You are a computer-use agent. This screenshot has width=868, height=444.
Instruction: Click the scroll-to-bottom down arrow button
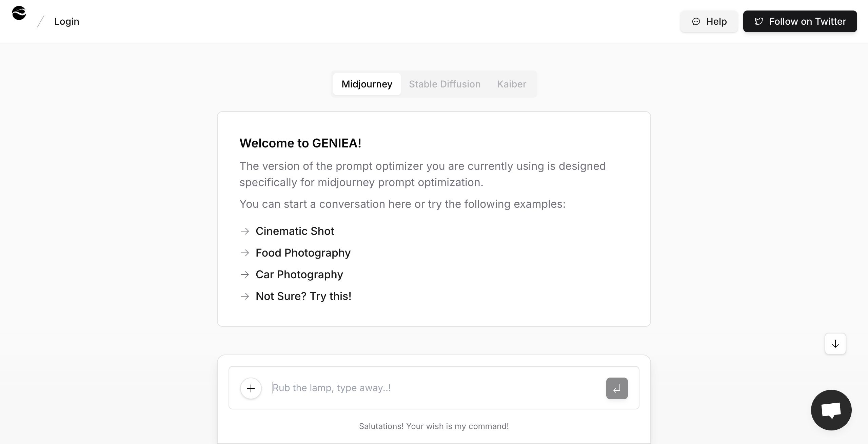pyautogui.click(x=835, y=344)
